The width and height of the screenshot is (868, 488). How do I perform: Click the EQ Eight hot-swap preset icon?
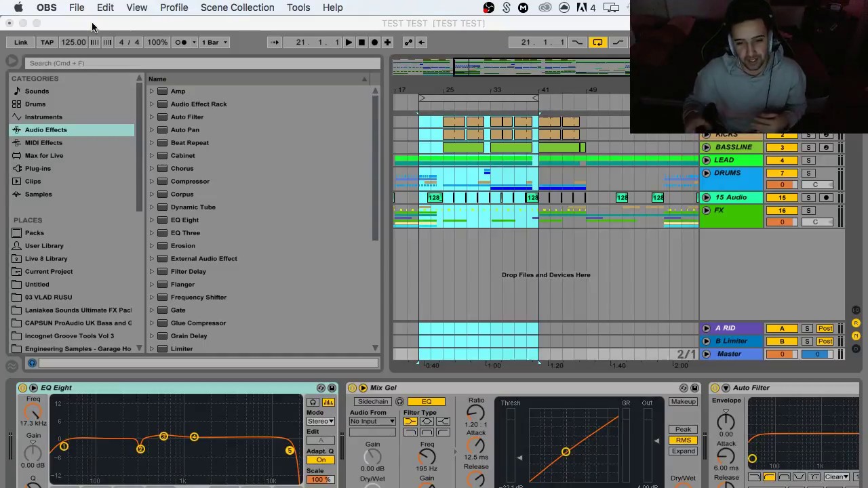click(x=321, y=388)
